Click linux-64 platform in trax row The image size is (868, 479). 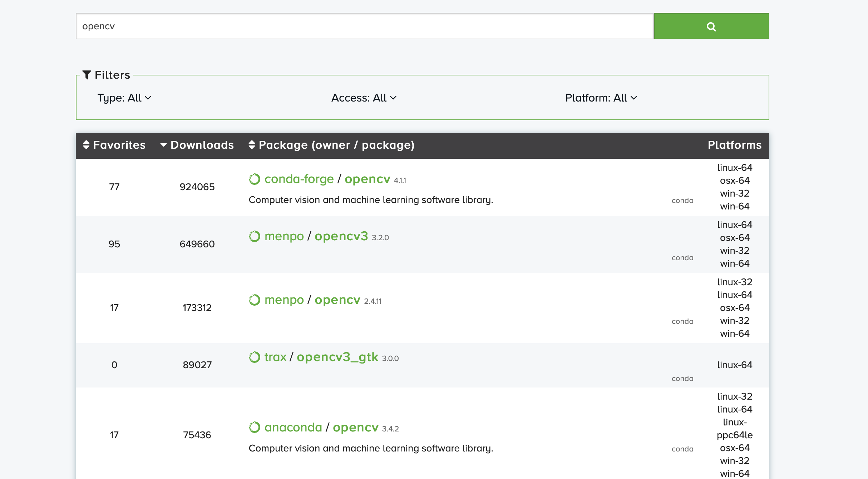pos(735,365)
